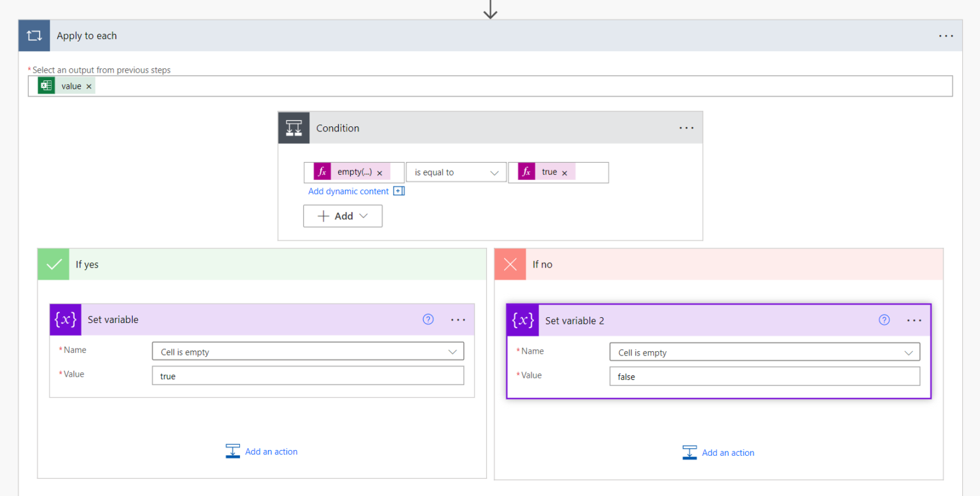Open help via the question mark on Set variable
Viewport: 980px width, 496px height.
pyautogui.click(x=427, y=319)
